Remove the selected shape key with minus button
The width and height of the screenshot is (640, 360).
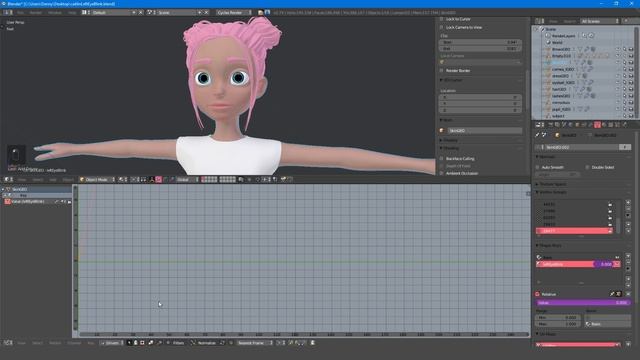point(628,262)
